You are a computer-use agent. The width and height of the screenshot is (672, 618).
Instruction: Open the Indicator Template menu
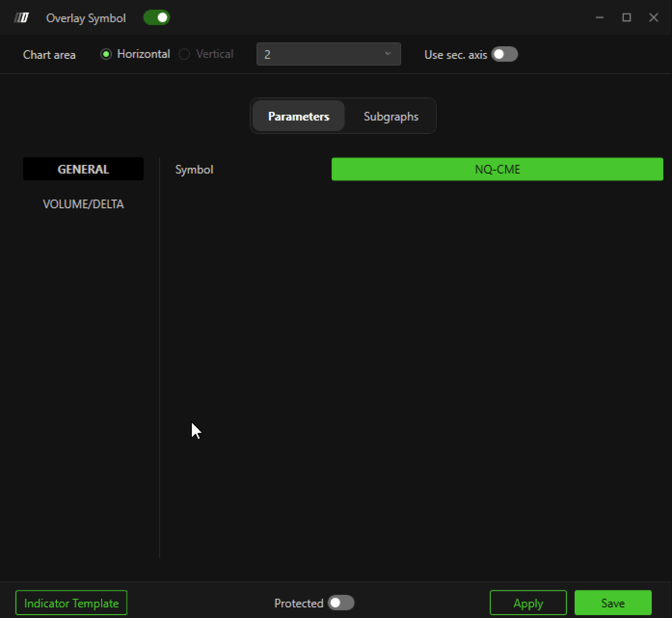coord(71,603)
